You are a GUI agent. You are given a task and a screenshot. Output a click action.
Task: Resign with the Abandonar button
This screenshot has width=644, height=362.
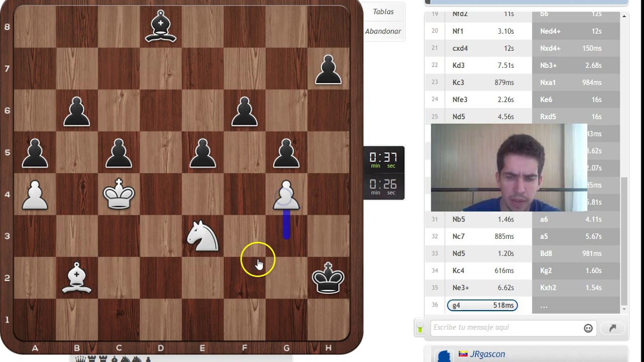(x=383, y=31)
